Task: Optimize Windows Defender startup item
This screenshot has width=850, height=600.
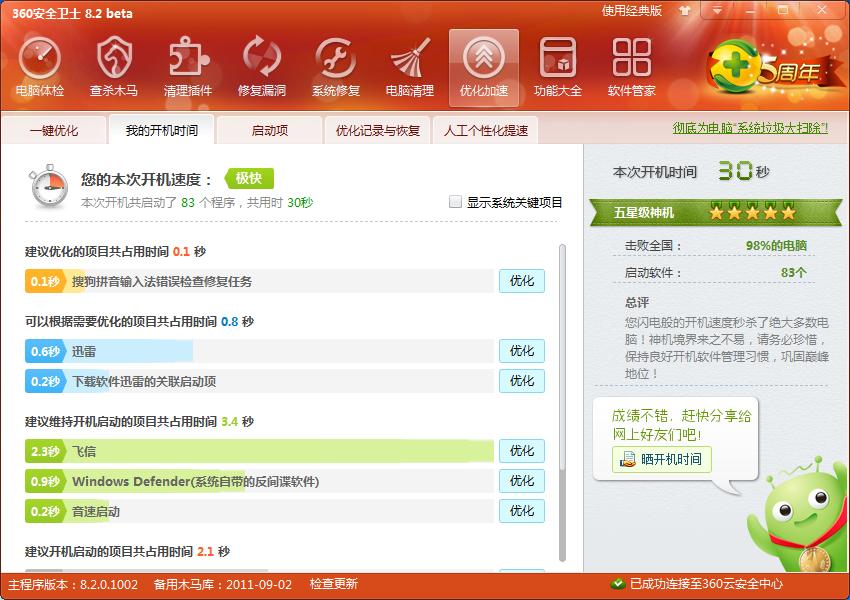Action: (521, 481)
